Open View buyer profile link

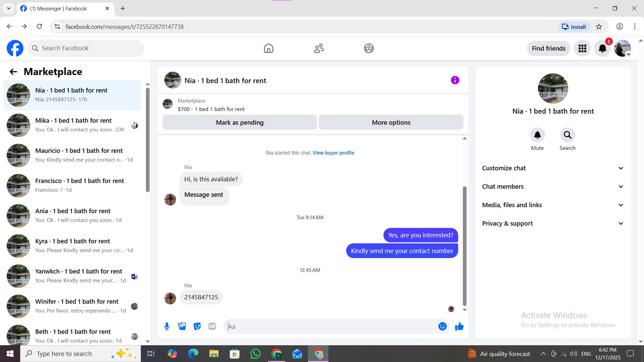click(x=333, y=153)
